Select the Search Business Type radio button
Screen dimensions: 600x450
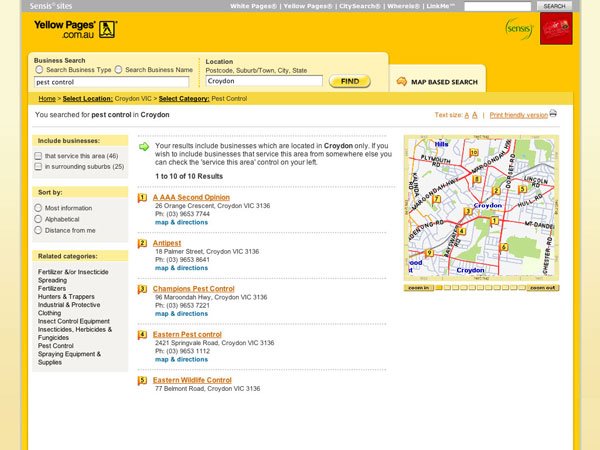click(39, 70)
